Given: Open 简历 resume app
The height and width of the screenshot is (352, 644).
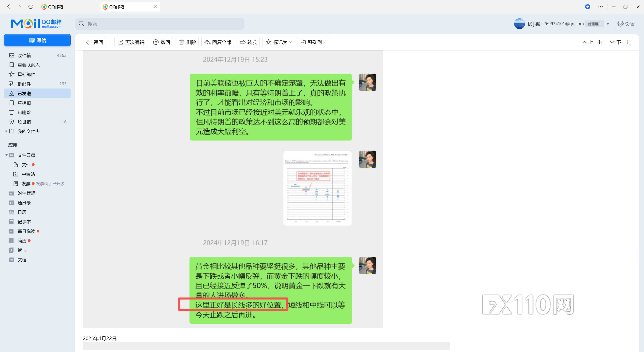Looking at the screenshot, I should pyautogui.click(x=22, y=241).
